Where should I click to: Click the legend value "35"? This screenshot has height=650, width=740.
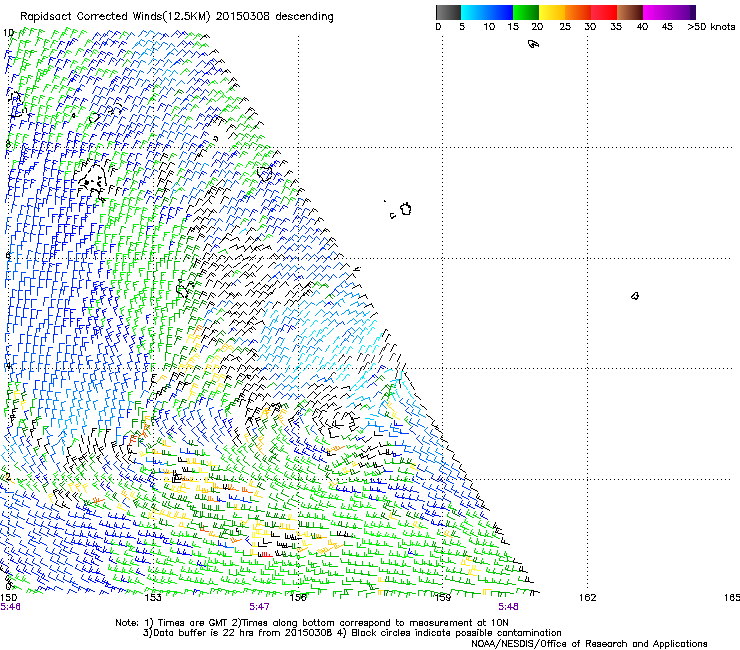point(616,27)
